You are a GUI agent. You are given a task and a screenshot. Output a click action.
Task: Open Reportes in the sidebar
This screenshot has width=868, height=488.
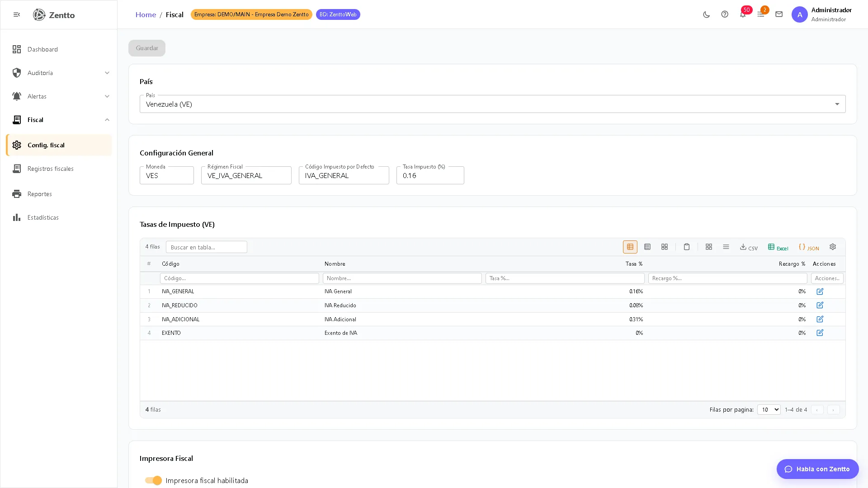(59, 194)
